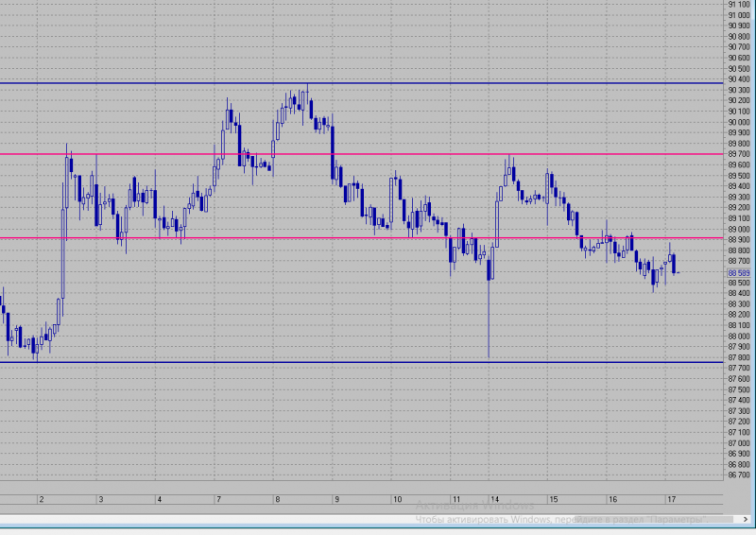Click date label 9 on the time axis
The height and width of the screenshot is (535, 756).
point(336,499)
